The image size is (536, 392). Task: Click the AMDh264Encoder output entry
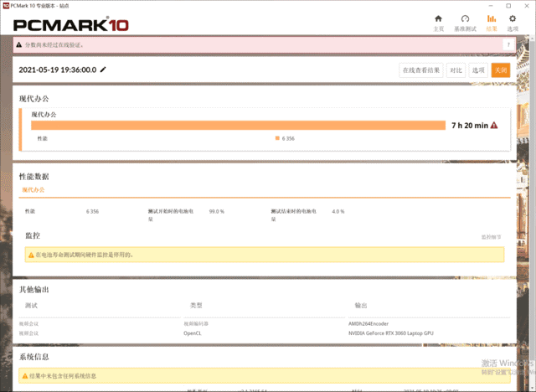pyautogui.click(x=368, y=323)
